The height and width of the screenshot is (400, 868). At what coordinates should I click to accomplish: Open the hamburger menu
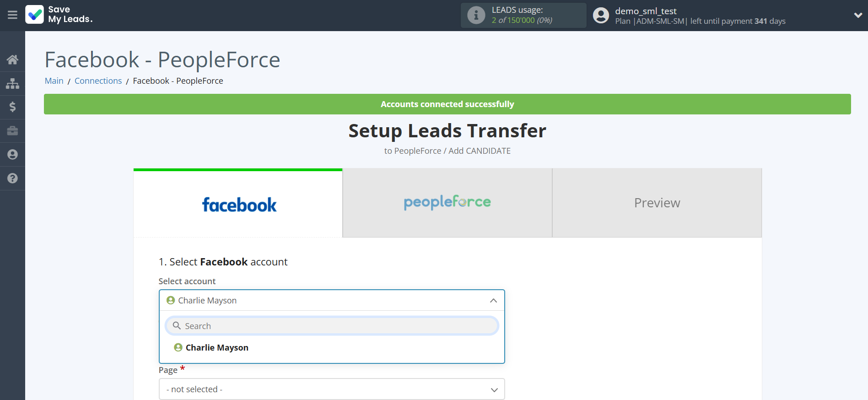tap(12, 15)
